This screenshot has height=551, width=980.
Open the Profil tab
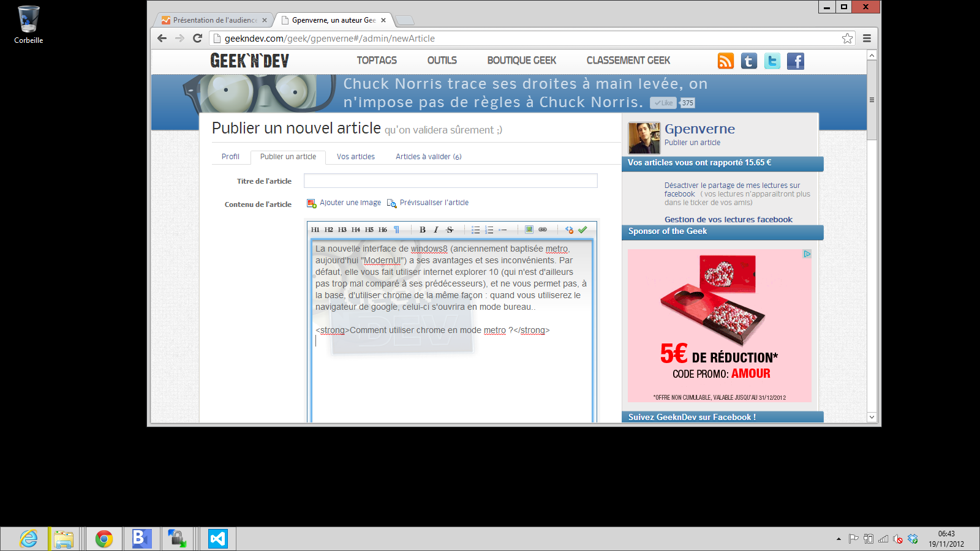tap(230, 157)
